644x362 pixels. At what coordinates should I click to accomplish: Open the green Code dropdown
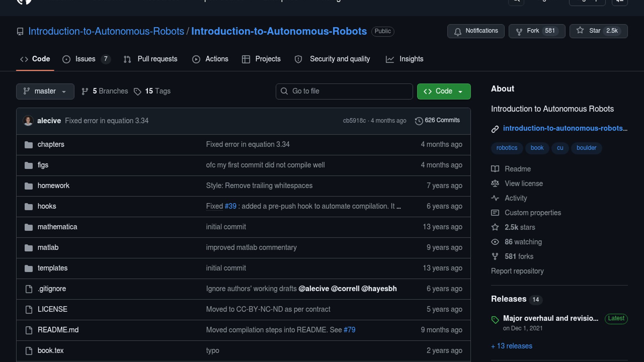pos(443,91)
